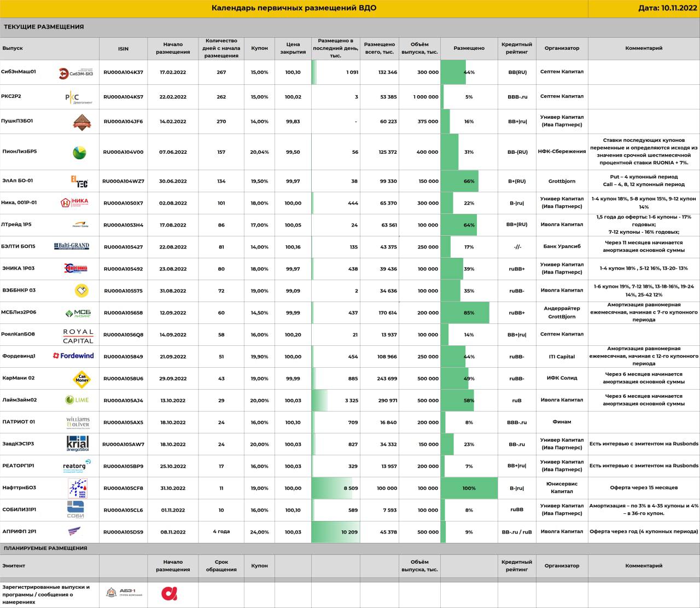Click the LIME logo

77,400
